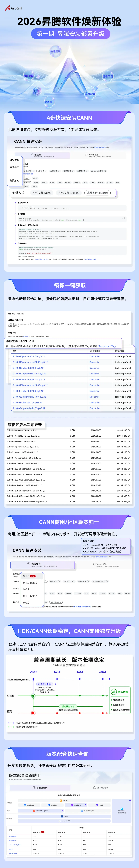Click the 2028.6 marker on the compatibility timeline
The image size is (139, 868).
80,672
